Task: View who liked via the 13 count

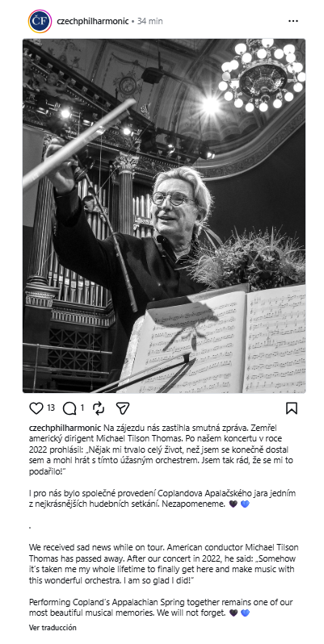Action: click(x=51, y=408)
